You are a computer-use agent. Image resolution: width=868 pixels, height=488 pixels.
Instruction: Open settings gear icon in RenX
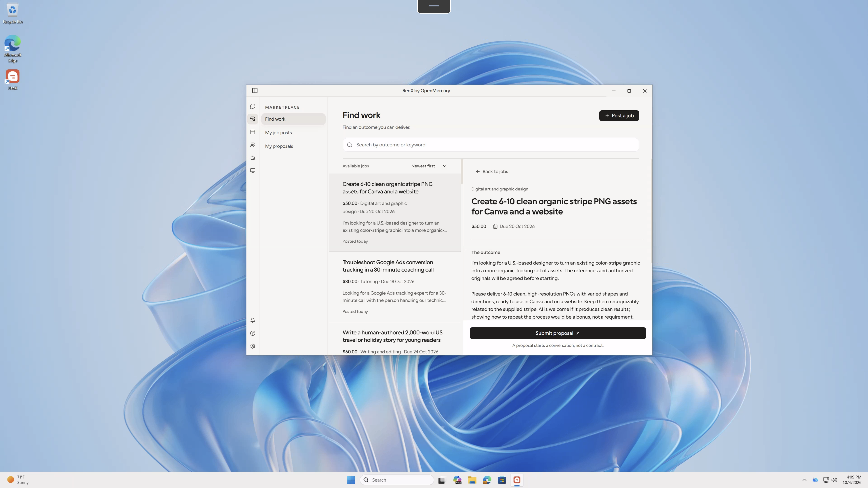pos(253,346)
